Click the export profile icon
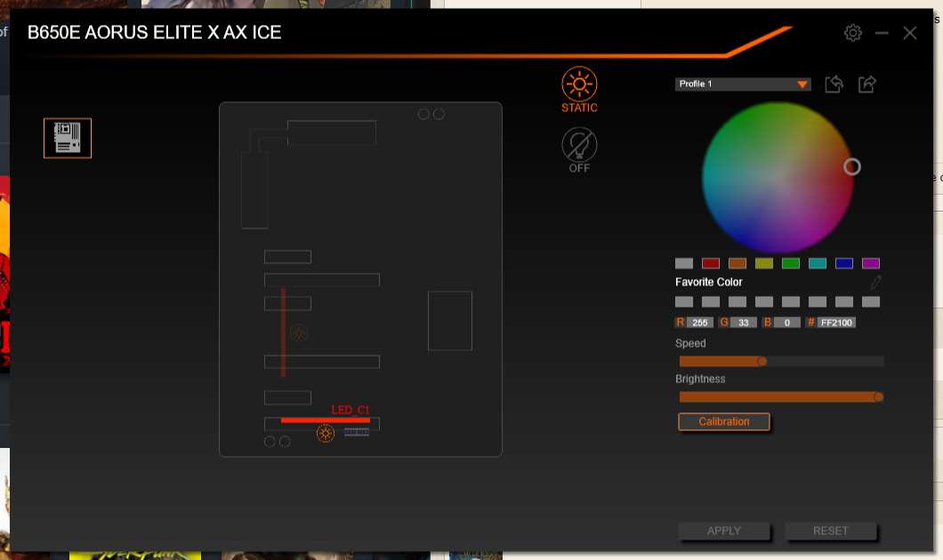Viewport: 943px width, 560px height. pyautogui.click(x=867, y=84)
